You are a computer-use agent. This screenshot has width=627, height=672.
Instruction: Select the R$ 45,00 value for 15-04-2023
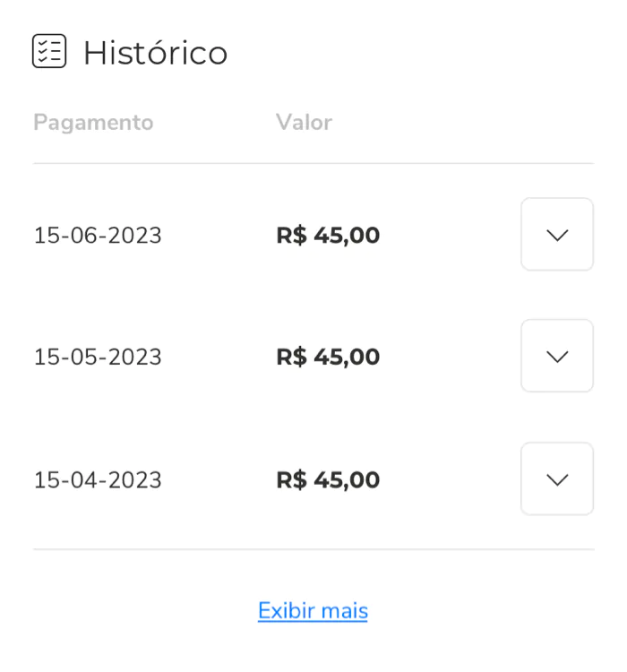pos(328,480)
